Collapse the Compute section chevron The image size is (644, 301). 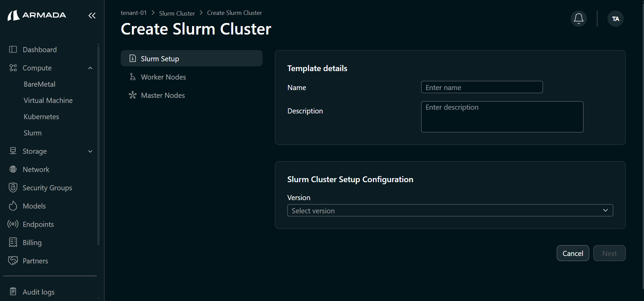click(90, 68)
